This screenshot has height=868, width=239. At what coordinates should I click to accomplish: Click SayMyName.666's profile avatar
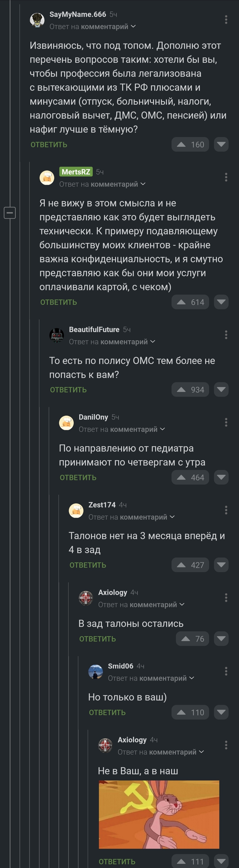(37, 20)
